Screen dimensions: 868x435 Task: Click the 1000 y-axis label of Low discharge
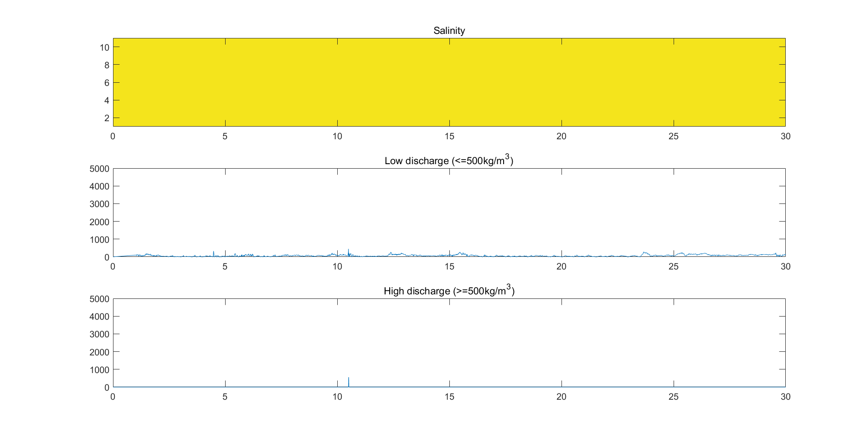pos(99,240)
